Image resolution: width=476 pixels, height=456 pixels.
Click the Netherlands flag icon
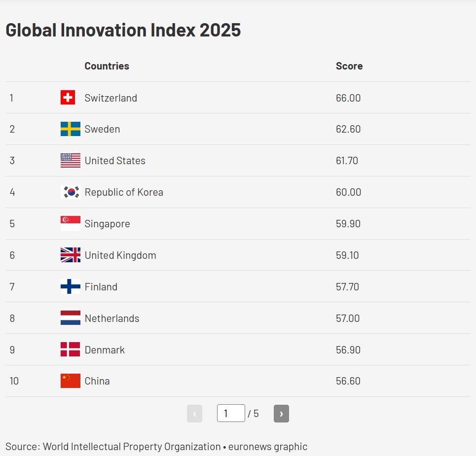pyautogui.click(x=70, y=318)
